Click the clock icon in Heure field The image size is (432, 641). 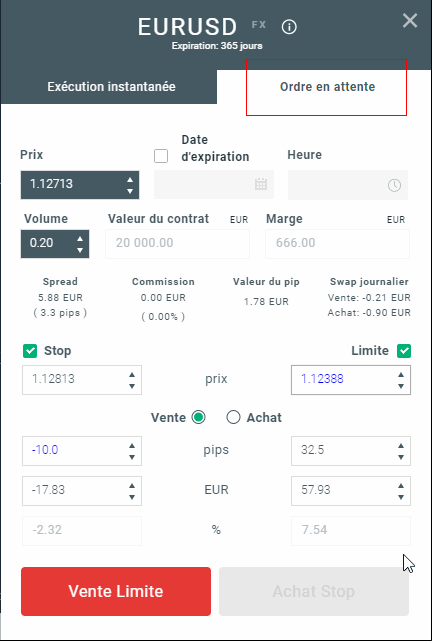point(394,185)
